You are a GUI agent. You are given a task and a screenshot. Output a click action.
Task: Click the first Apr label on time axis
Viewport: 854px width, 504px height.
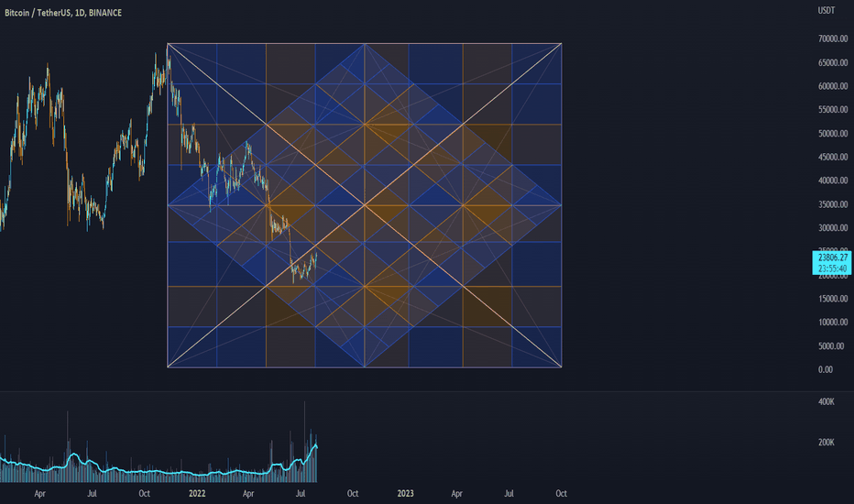tap(39, 493)
